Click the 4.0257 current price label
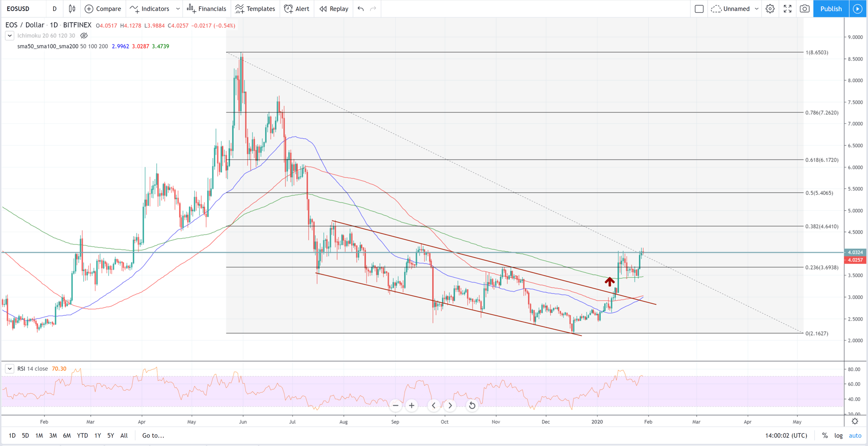Image resolution: width=868 pixels, height=446 pixels. (x=856, y=260)
